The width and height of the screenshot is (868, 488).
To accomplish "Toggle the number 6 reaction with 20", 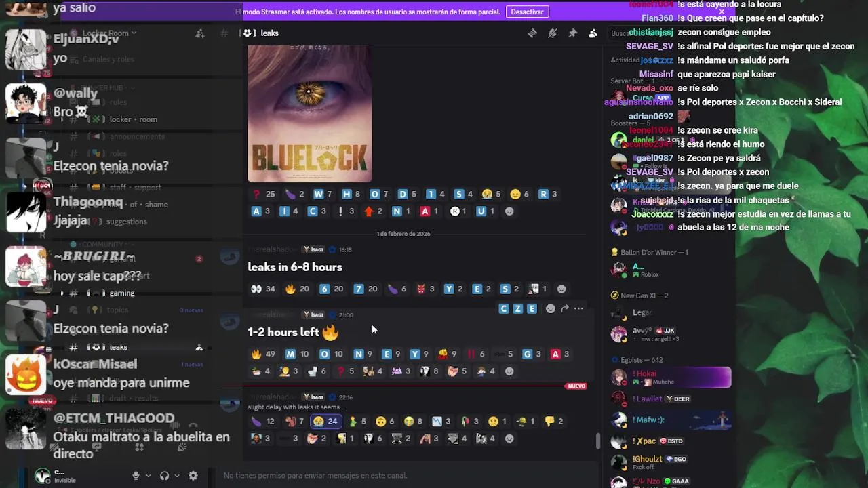I will coord(332,289).
